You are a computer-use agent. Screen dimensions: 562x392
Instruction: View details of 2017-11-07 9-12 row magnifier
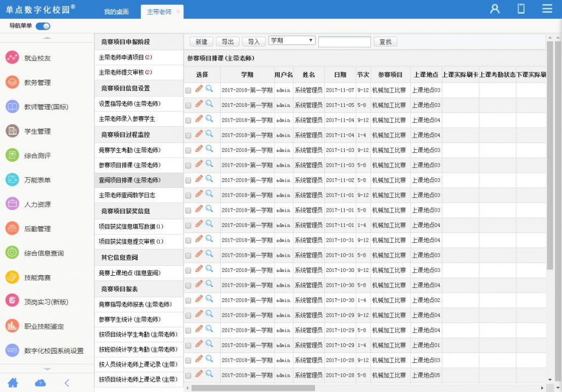[209, 88]
